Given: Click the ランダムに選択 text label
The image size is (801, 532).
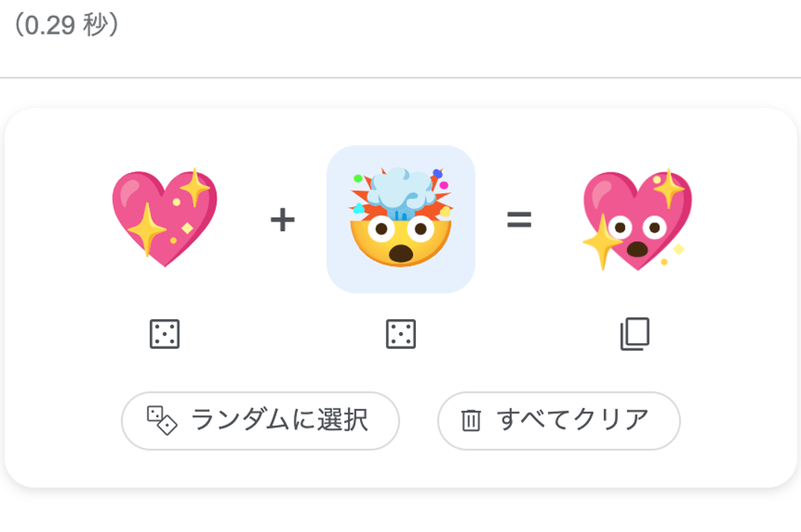Looking at the screenshot, I should coord(279,420).
